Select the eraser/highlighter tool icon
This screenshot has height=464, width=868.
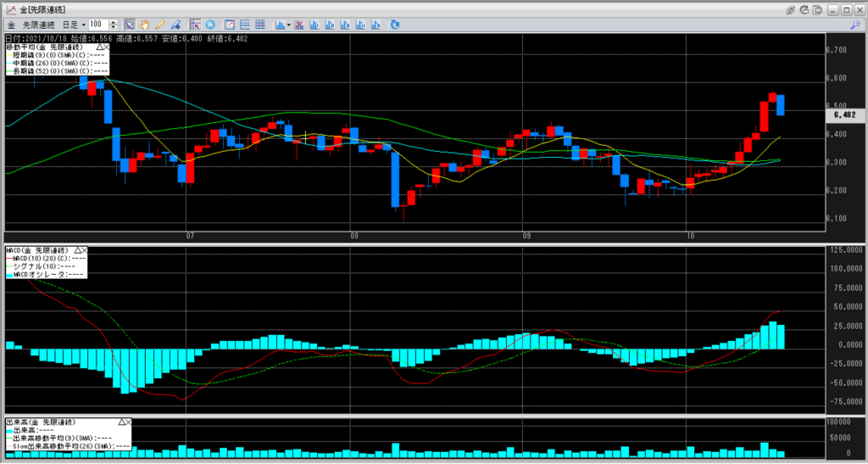coord(175,25)
